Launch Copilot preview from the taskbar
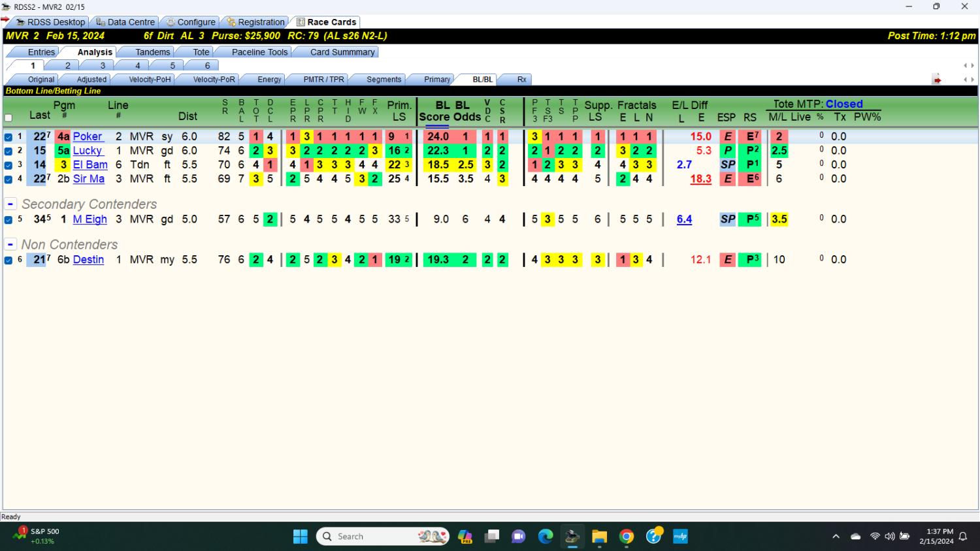The width and height of the screenshot is (980, 551). [x=465, y=537]
